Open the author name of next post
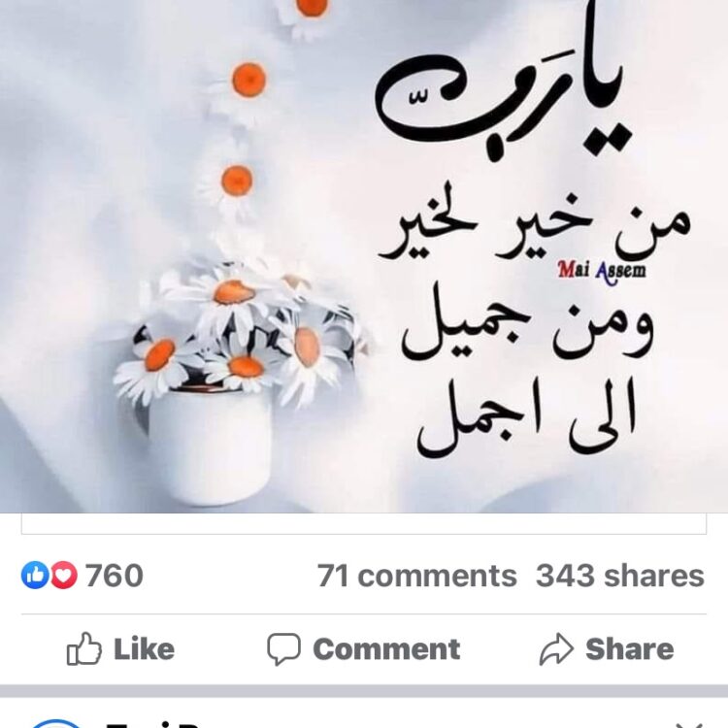Viewport: 728px width, 728px height. click(x=153, y=725)
